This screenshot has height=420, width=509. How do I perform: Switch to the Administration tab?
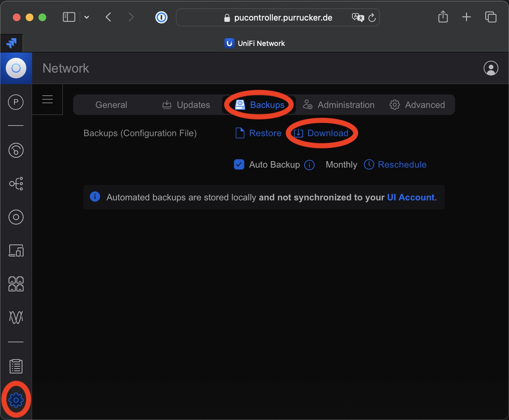pyautogui.click(x=339, y=105)
